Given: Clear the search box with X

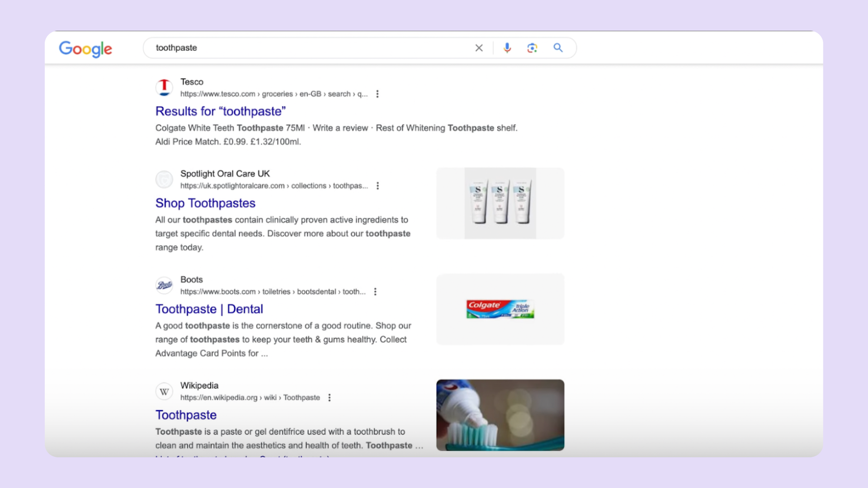Looking at the screenshot, I should pos(479,48).
